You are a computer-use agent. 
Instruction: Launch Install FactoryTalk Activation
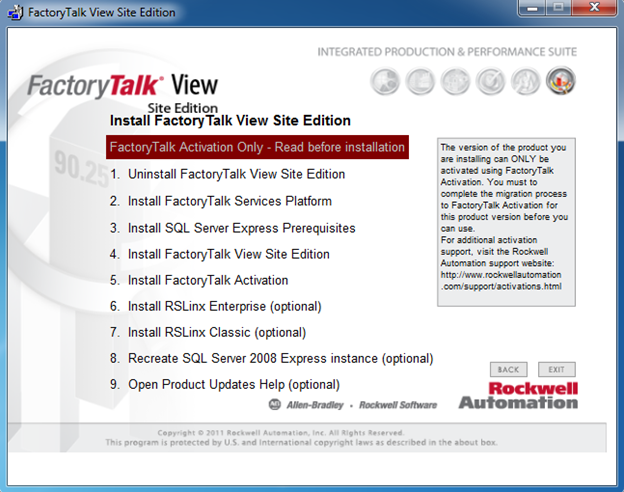199,280
